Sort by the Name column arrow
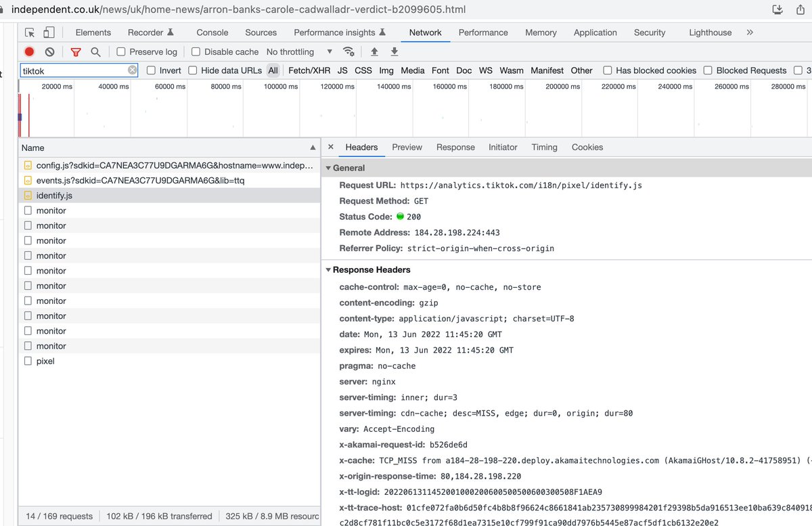The image size is (812, 526). [313, 148]
